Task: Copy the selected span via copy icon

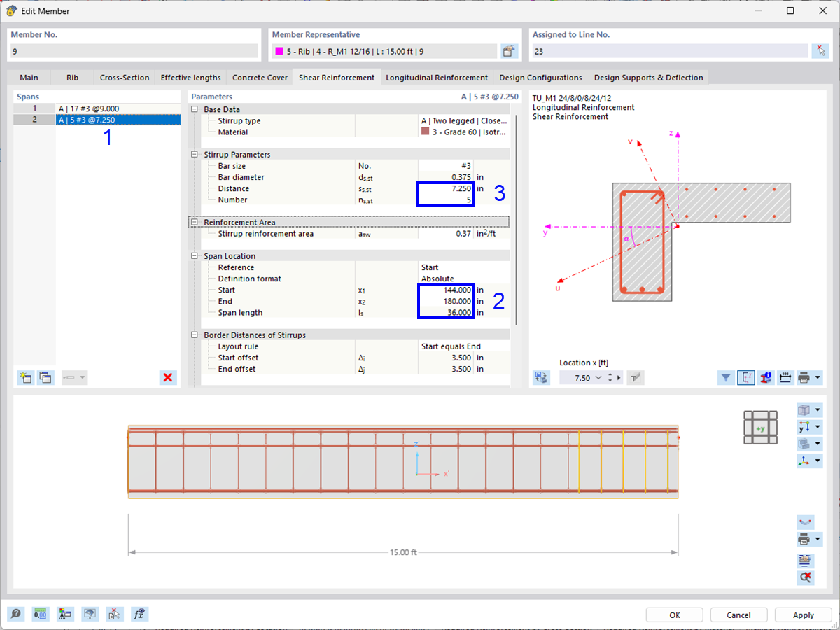Action: click(45, 377)
